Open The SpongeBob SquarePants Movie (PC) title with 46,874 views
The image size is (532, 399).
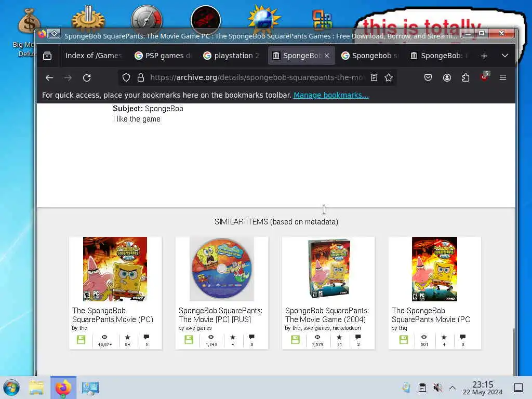[113, 315]
